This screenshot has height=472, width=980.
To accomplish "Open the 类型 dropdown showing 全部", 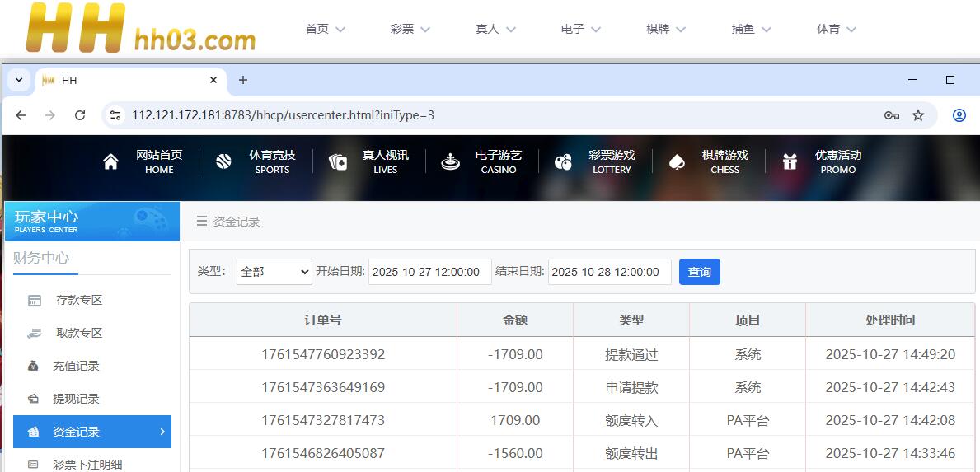I will tap(274, 272).
